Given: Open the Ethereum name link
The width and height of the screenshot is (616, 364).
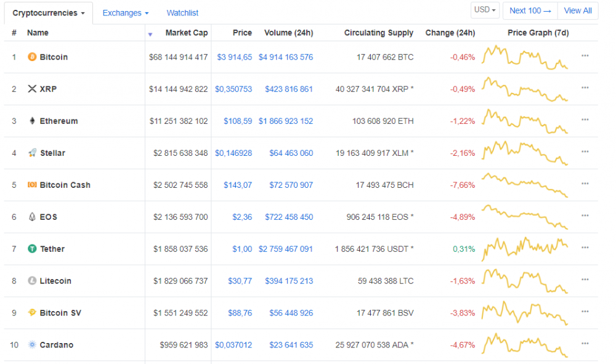Looking at the screenshot, I should [59, 121].
